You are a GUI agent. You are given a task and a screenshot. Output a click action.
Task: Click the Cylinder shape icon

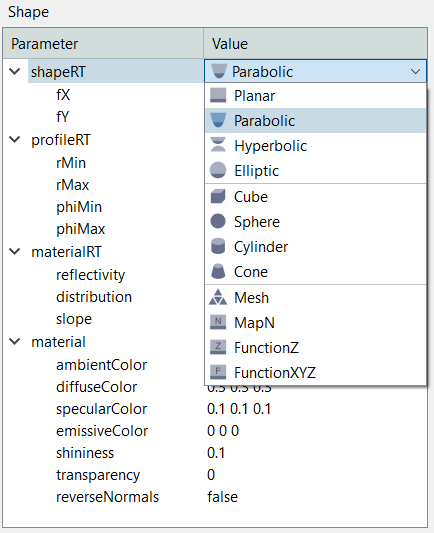[218, 246]
